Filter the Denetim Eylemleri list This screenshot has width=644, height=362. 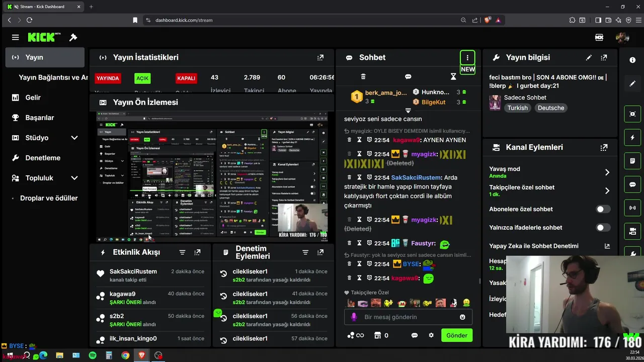305,252
